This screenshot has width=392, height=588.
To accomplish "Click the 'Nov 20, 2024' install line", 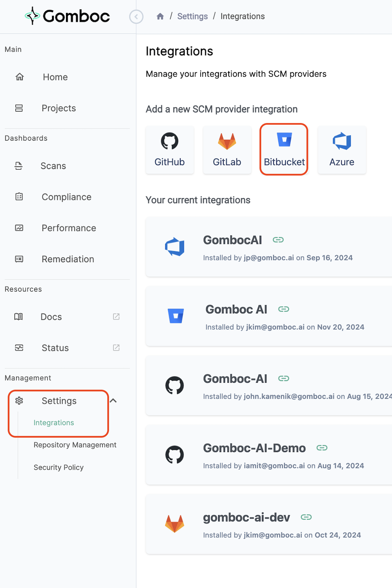I will click(285, 327).
